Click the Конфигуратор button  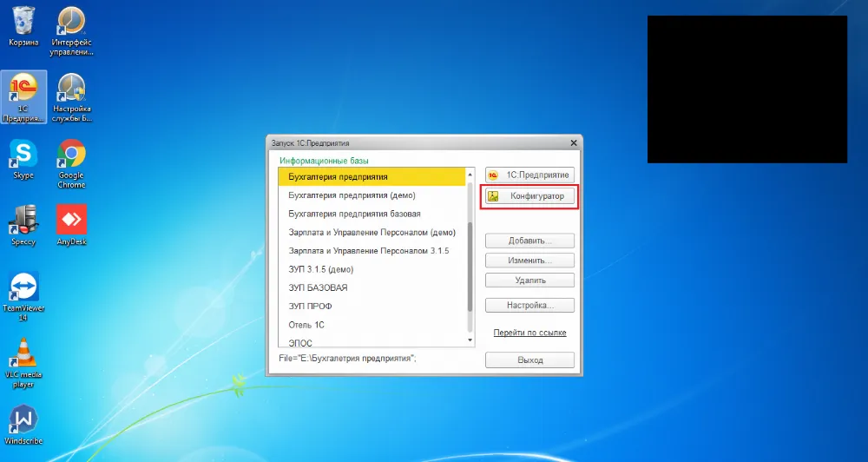point(529,196)
